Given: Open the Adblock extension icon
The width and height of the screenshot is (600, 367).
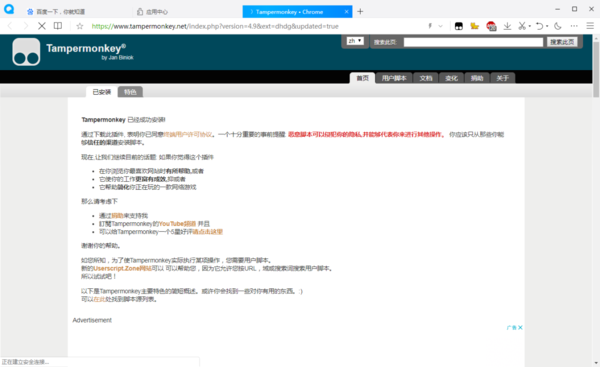Looking at the screenshot, I should [491, 26].
